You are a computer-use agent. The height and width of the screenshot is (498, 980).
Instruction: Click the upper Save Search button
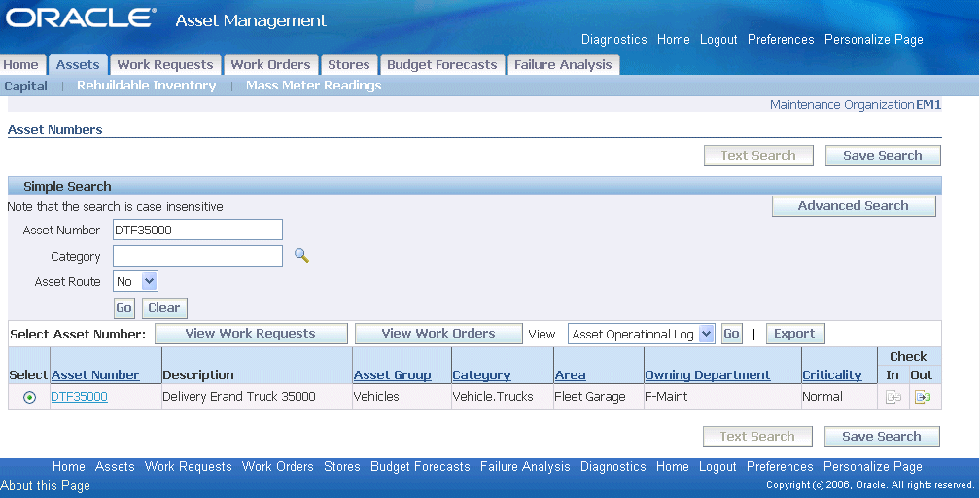click(883, 156)
